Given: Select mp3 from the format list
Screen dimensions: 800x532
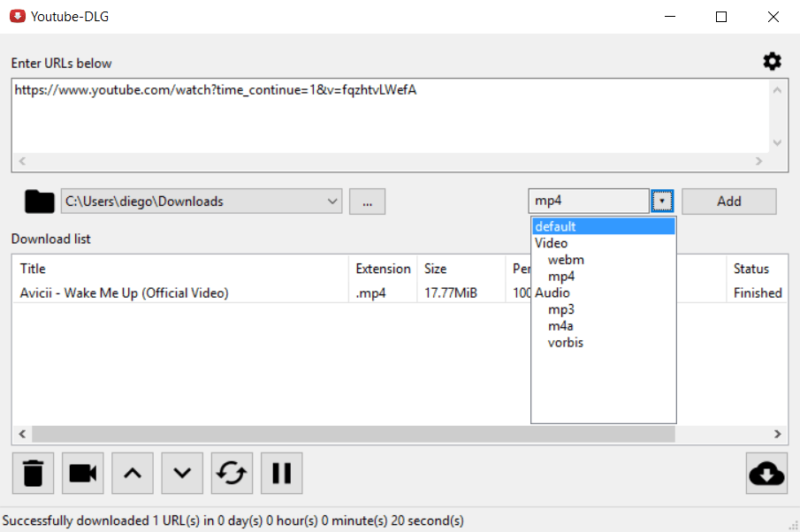Looking at the screenshot, I should [x=560, y=308].
